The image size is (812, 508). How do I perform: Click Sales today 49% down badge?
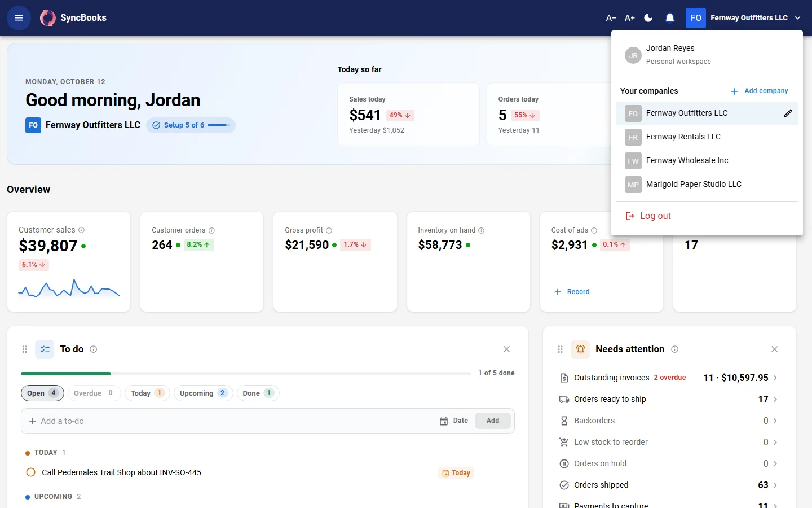(400, 115)
